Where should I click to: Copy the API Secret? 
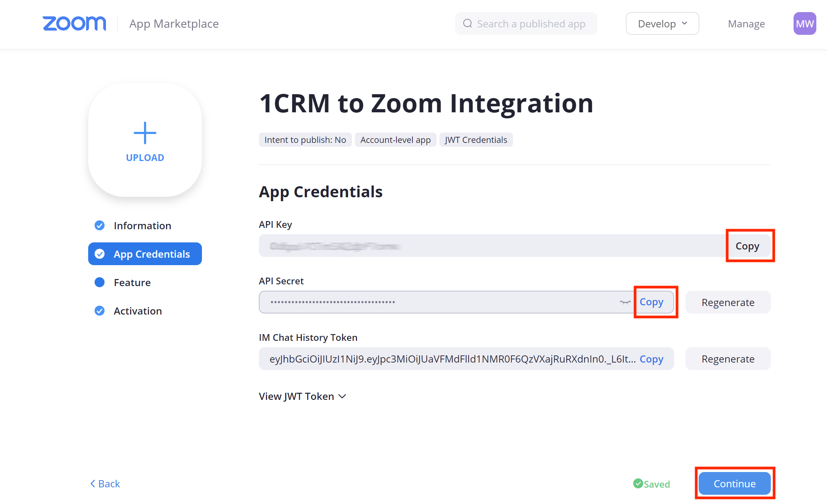click(x=651, y=302)
